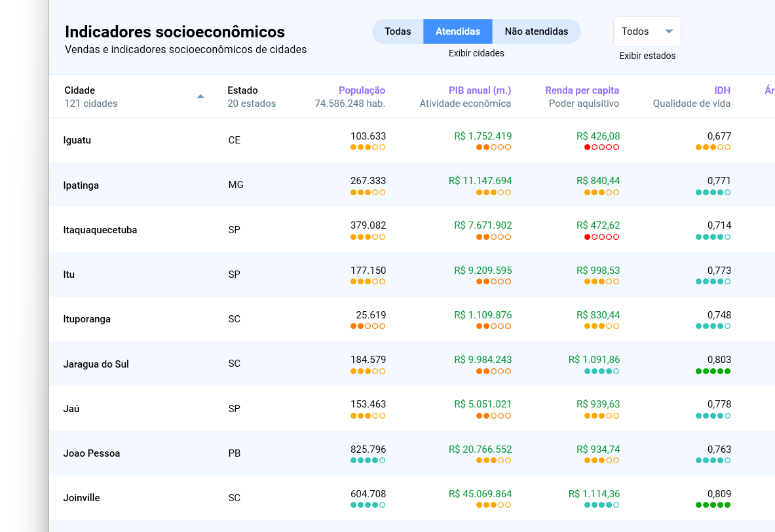Click the dropdown arrow next to Todos
Viewport: 775px width, 532px height.
tap(669, 31)
